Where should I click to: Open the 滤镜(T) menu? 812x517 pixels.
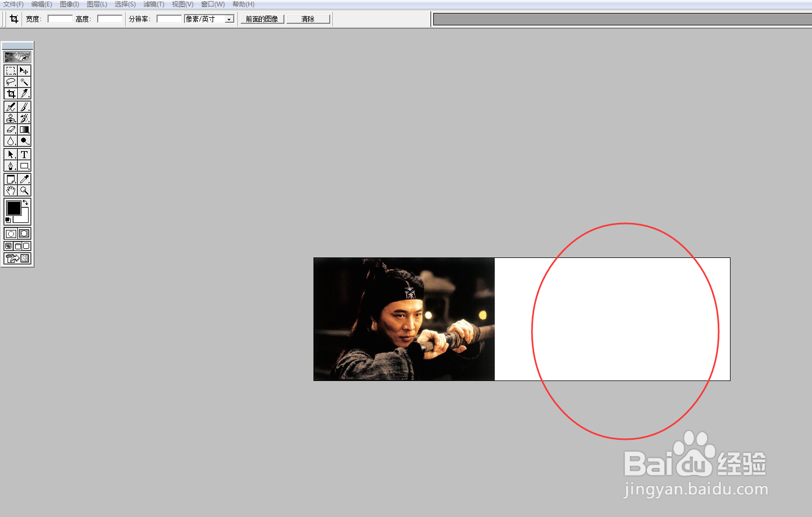tap(154, 4)
